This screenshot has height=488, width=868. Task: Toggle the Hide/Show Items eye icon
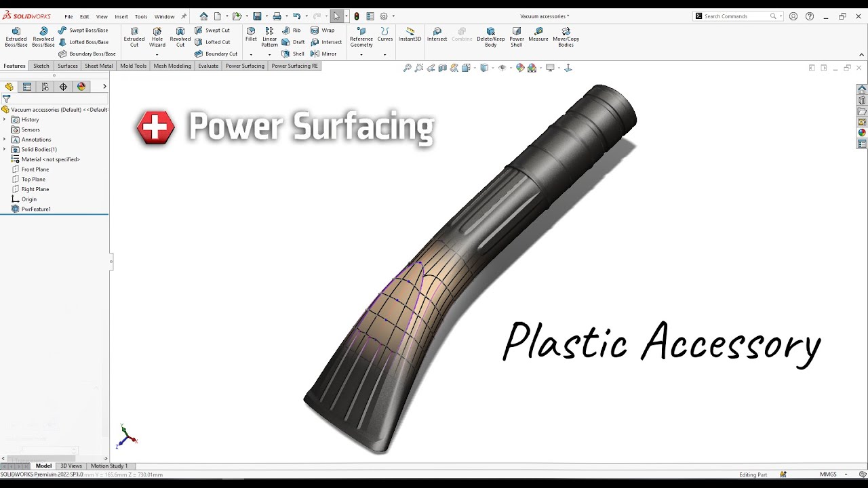point(502,68)
